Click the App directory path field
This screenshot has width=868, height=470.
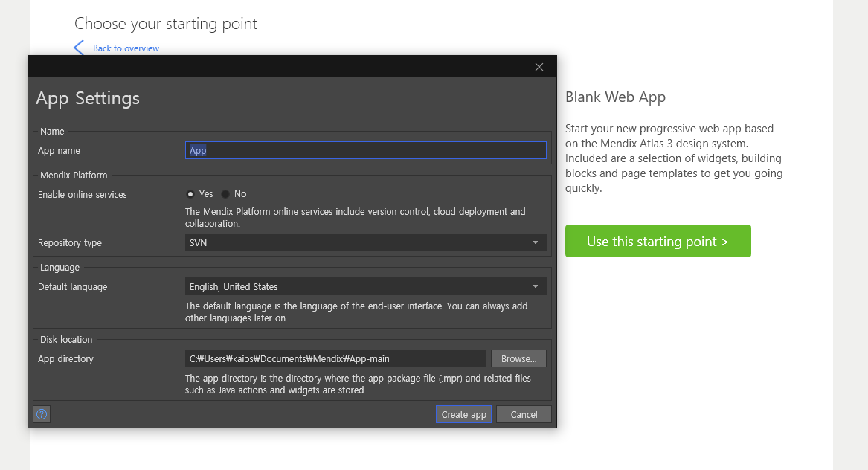tap(335, 358)
